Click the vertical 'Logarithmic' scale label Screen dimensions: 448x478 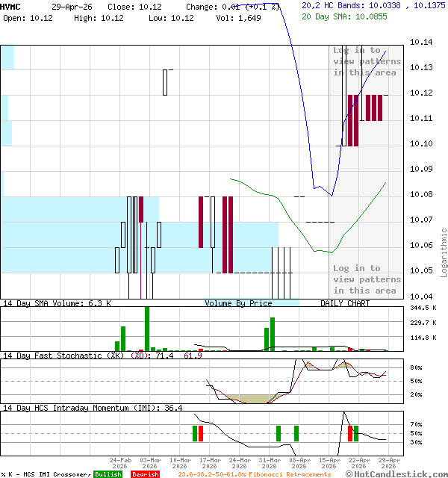pyautogui.click(x=444, y=252)
